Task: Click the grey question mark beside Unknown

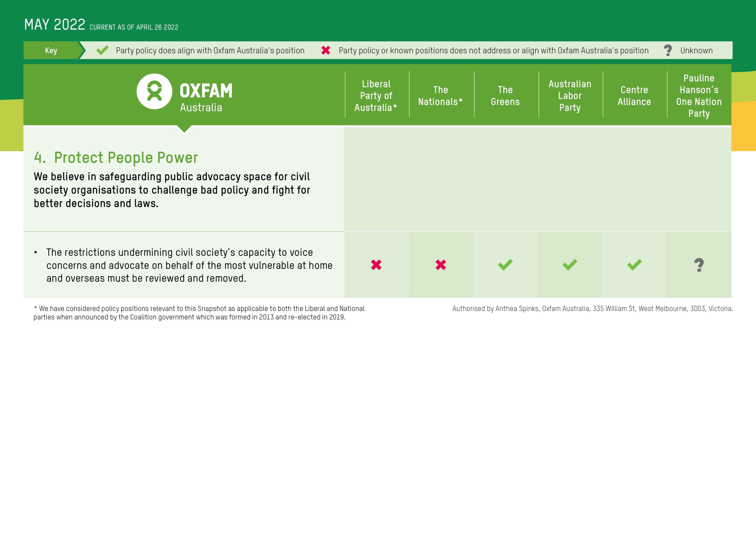Action: tap(668, 50)
